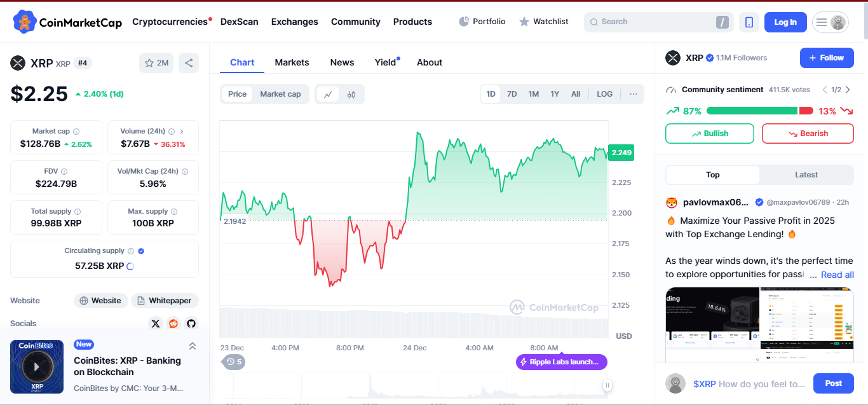Vote Bullish on XRP
Viewport: 868px width, 405px height.
(x=710, y=134)
